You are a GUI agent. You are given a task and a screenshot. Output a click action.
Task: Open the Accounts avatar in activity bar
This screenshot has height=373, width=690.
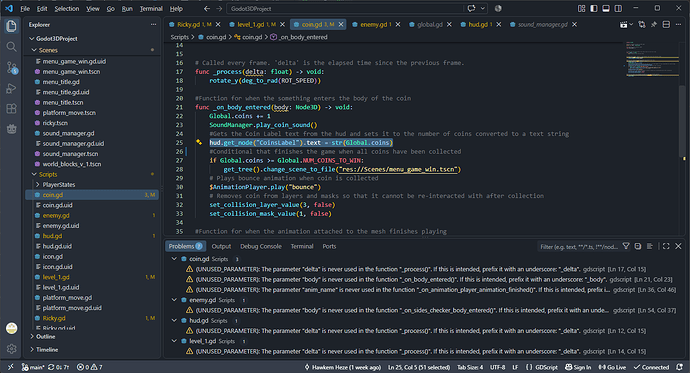(11, 328)
